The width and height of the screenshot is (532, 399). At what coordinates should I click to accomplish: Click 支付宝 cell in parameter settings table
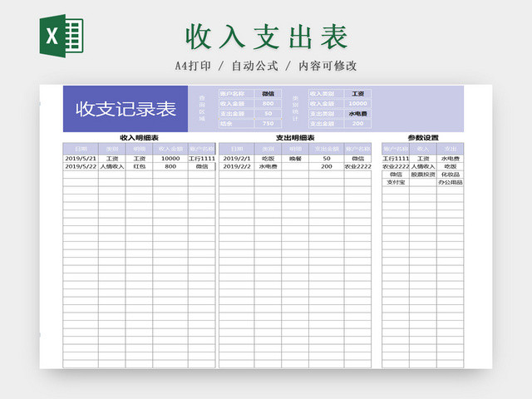[x=396, y=182]
